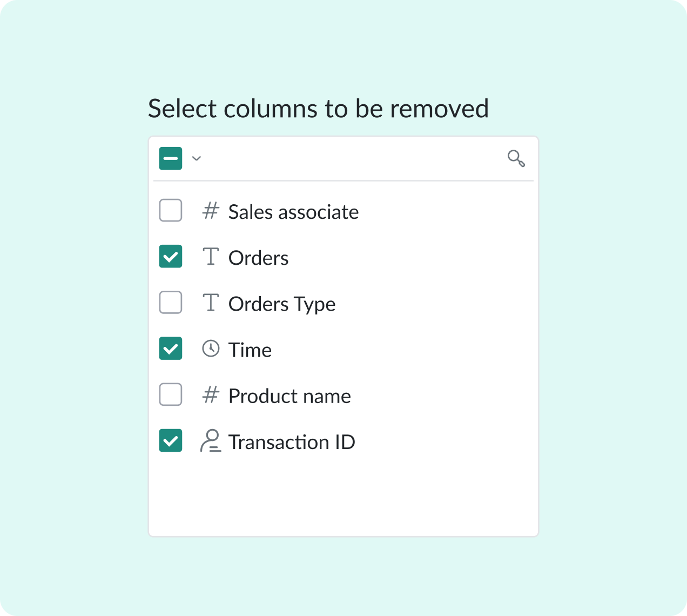Click the Product name column label
The height and width of the screenshot is (616, 687).
point(289,396)
